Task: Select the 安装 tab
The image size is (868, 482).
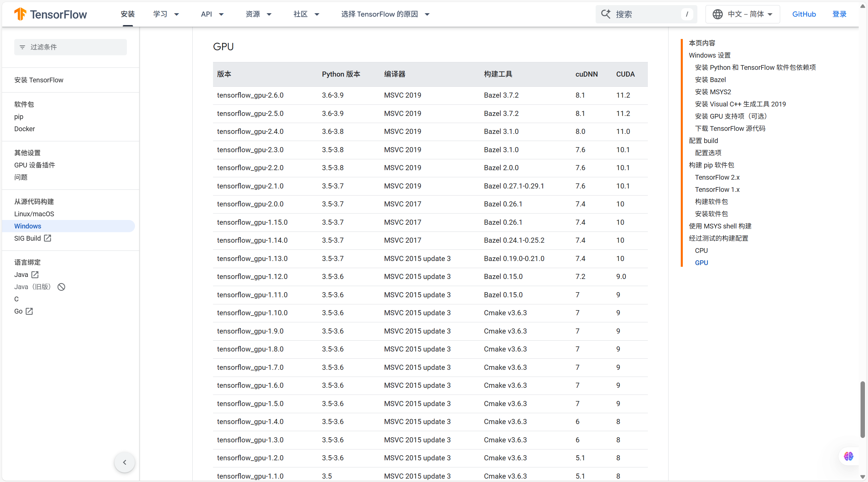Action: click(x=128, y=14)
